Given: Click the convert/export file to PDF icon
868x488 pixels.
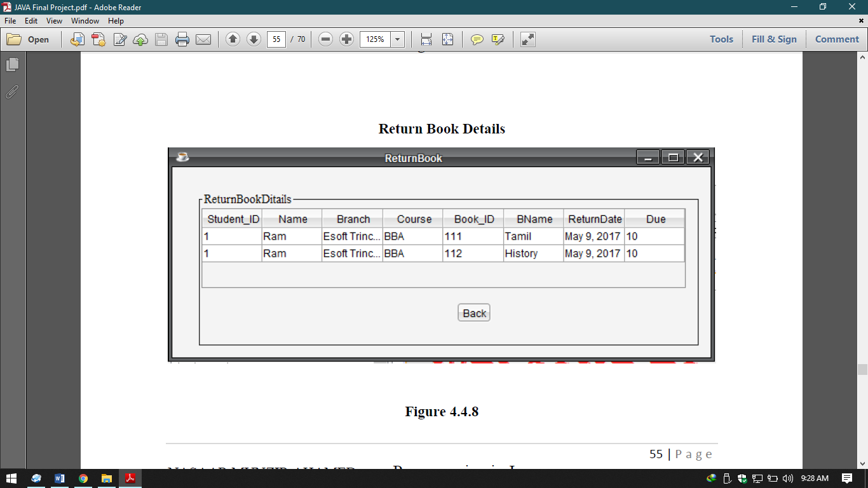Looking at the screenshot, I should point(77,39).
